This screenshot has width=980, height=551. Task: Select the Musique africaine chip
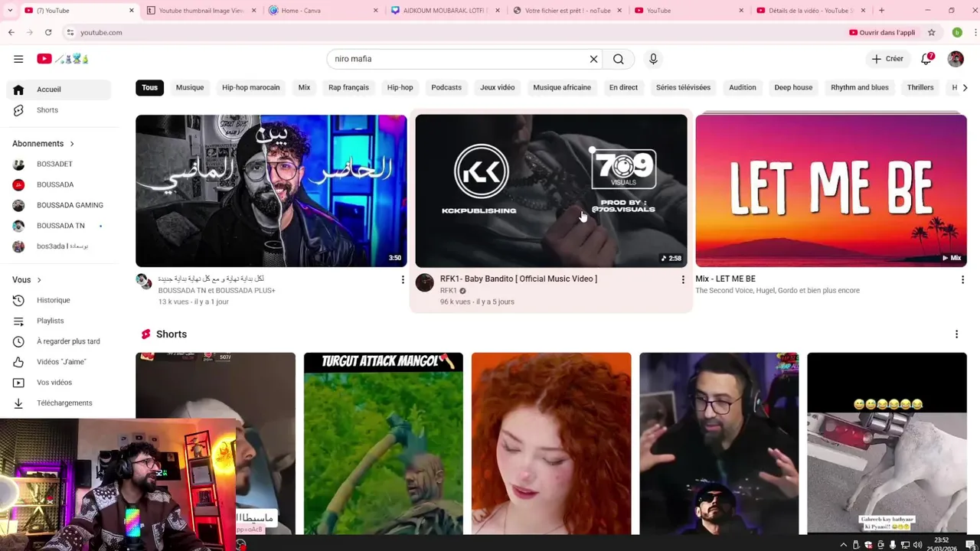(562, 87)
